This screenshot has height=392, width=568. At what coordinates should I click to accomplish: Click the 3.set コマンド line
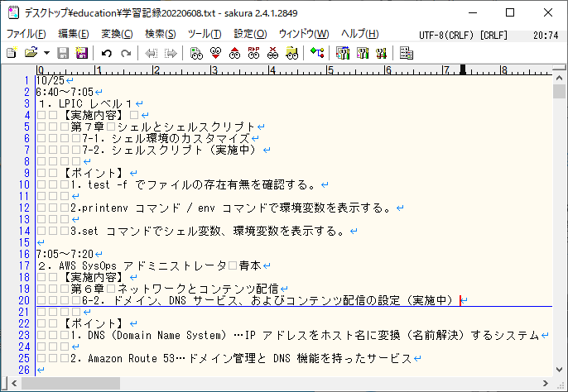[209, 231]
